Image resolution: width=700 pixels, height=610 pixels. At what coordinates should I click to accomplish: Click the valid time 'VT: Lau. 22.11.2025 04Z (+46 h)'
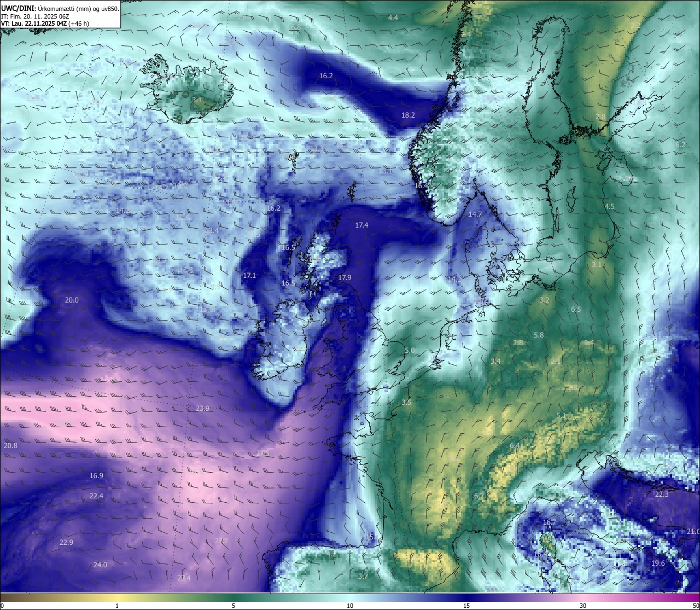click(45, 24)
